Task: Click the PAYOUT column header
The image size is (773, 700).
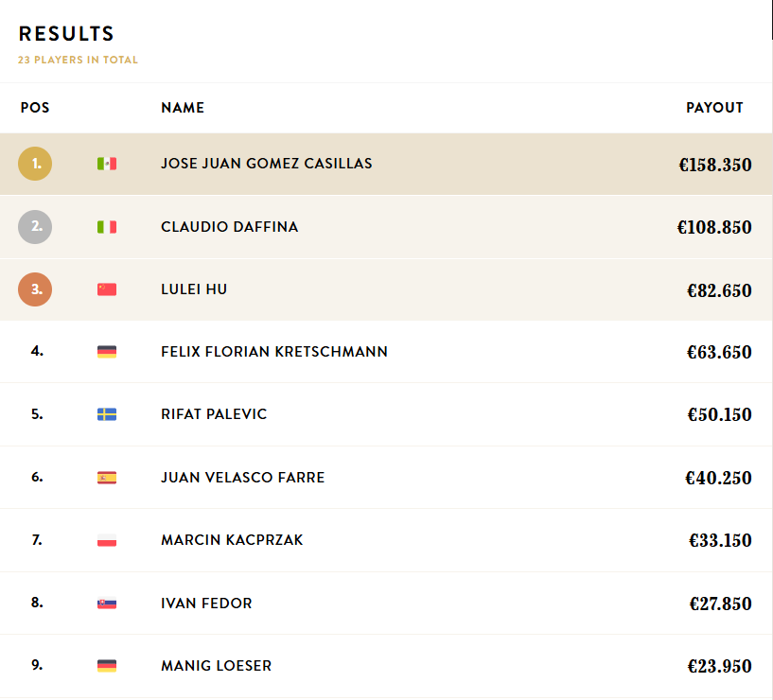Action: point(714,108)
